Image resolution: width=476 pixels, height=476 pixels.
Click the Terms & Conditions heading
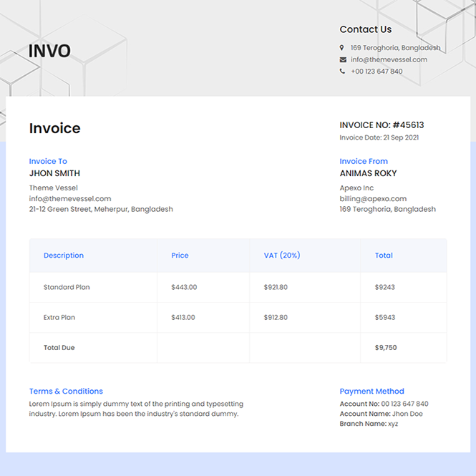click(66, 392)
